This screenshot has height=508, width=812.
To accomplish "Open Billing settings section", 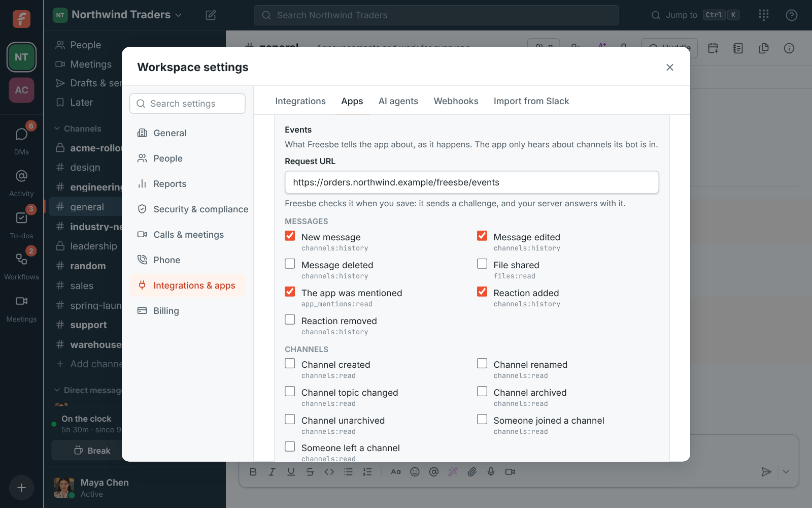I will click(188, 311).
